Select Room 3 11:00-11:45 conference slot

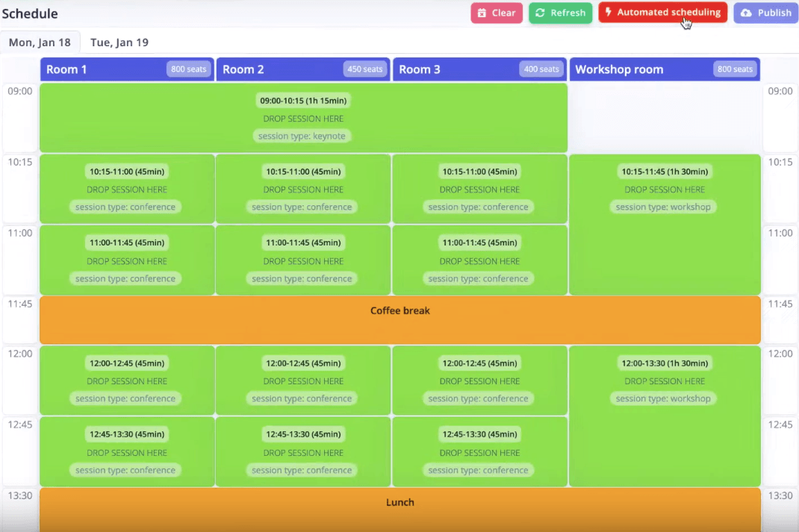pos(479,260)
